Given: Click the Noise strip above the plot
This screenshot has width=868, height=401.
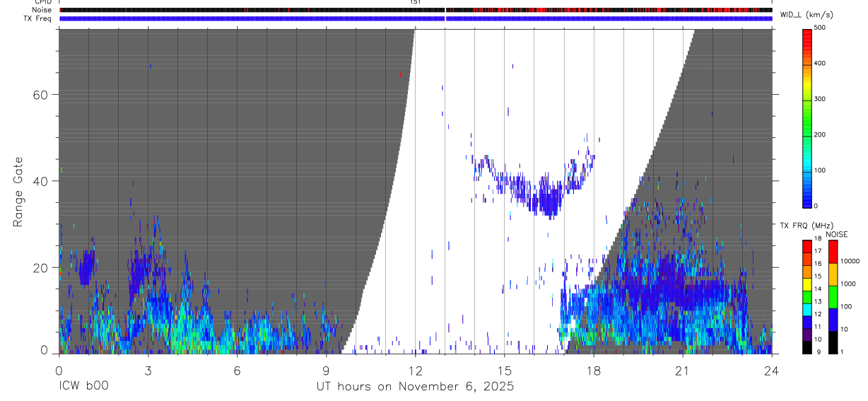Looking at the screenshot, I should coord(416,10).
